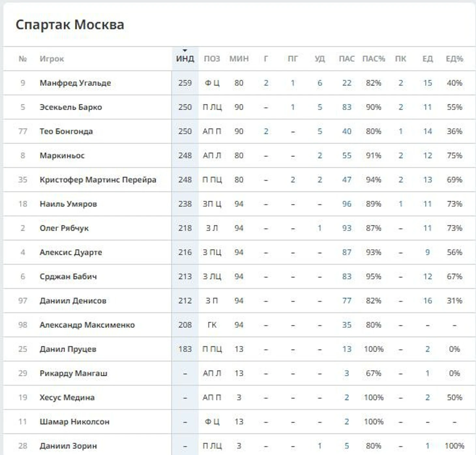
Task: Click Угальде's goals value 2
Action: point(266,83)
